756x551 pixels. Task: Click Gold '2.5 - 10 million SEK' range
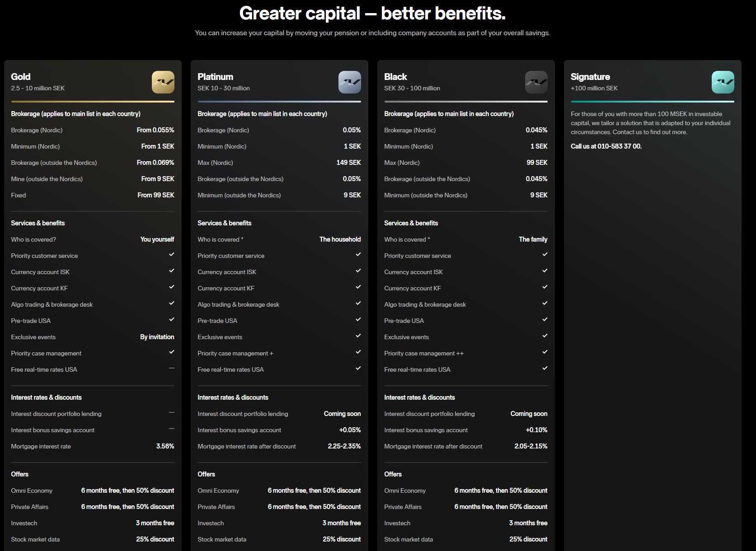[x=38, y=89]
